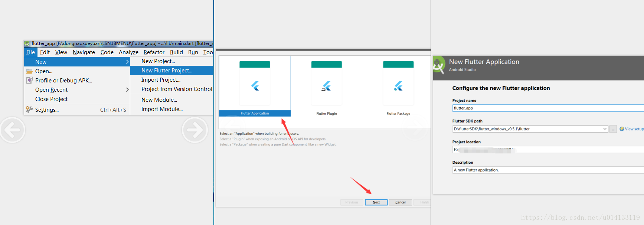Click the SDK path browse ... button

coord(614,129)
